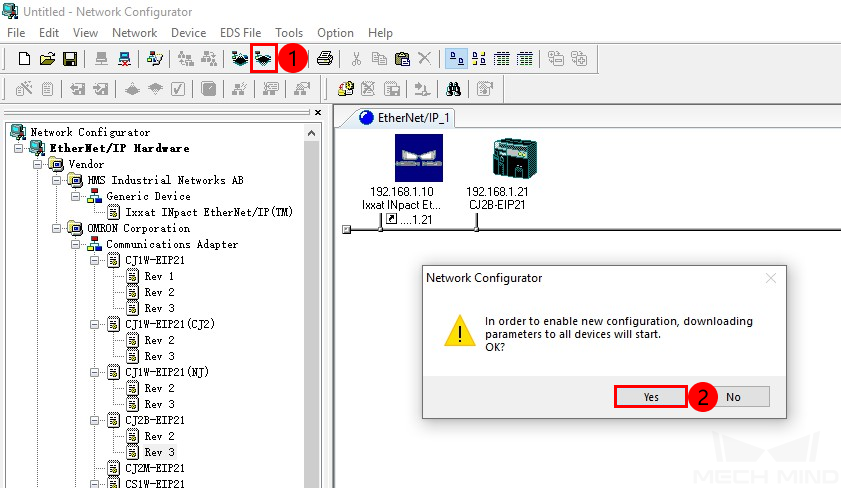The height and width of the screenshot is (488, 841).
Task: Open the Network menu
Action: click(x=135, y=33)
